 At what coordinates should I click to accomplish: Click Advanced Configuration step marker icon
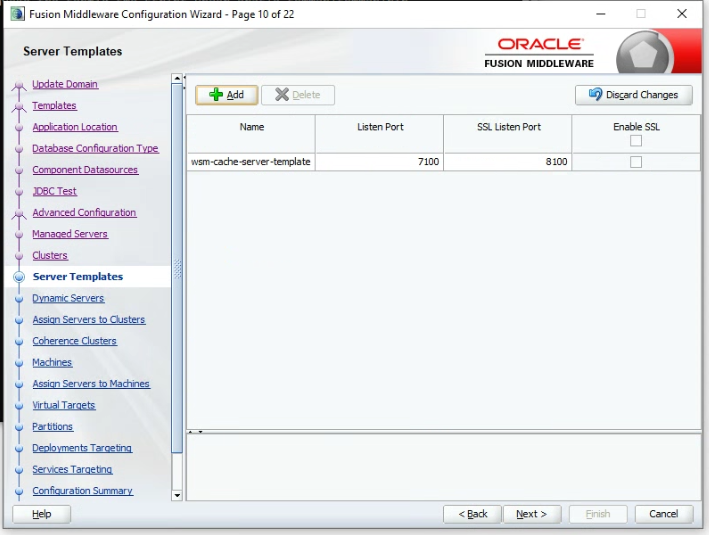(x=19, y=213)
